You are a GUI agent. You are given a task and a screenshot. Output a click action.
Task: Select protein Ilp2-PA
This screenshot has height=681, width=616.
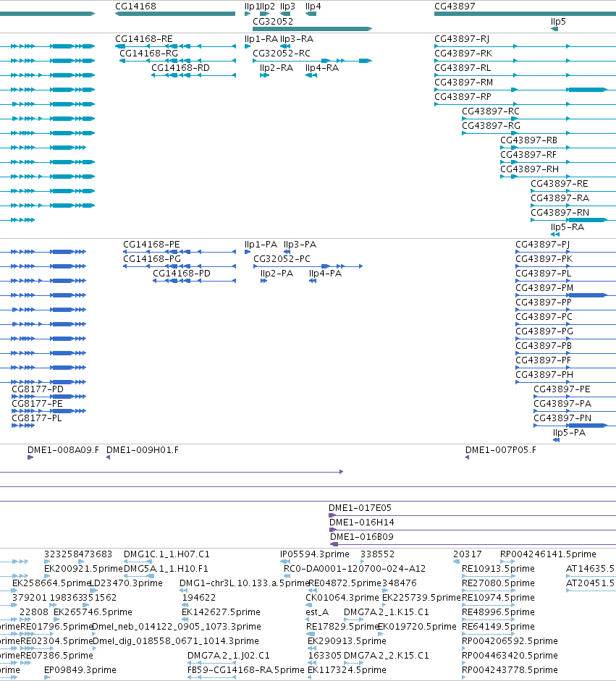[263, 281]
